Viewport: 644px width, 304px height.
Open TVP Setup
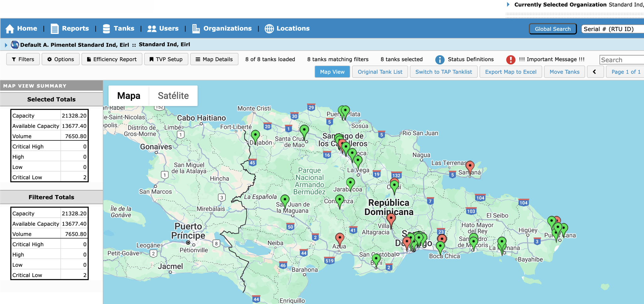(x=166, y=59)
